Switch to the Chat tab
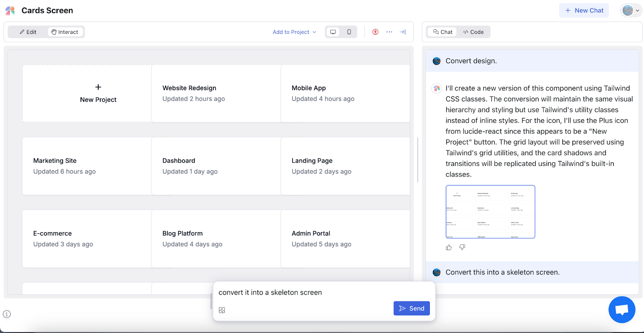Image resolution: width=644 pixels, height=333 pixels. [443, 32]
